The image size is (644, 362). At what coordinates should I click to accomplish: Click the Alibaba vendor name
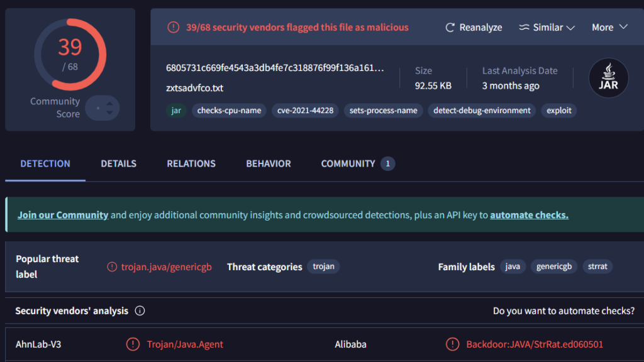coord(350,344)
